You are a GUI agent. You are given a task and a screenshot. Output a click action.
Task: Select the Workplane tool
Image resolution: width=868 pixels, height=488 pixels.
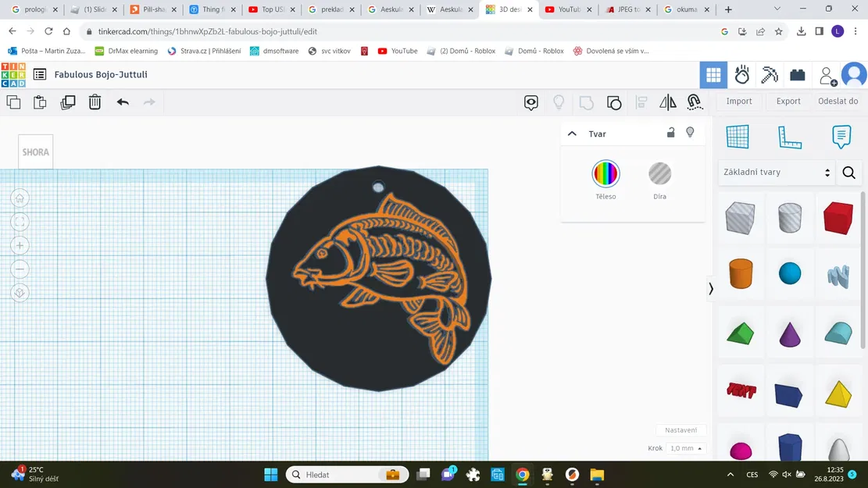tap(738, 137)
